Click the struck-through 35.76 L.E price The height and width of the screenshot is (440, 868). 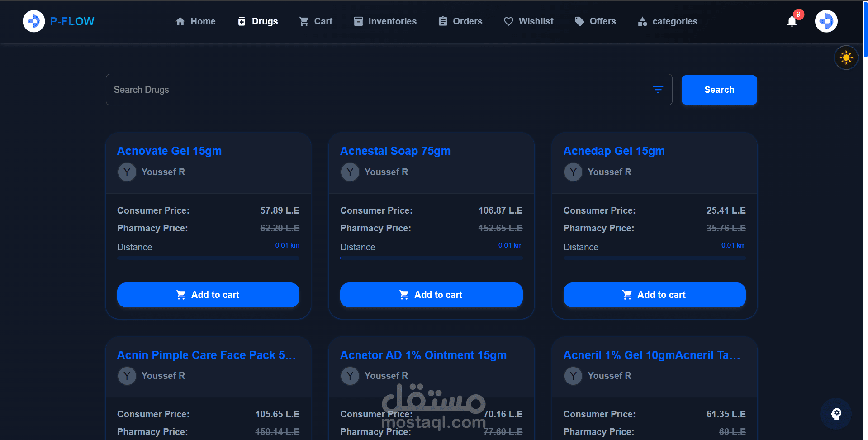tap(726, 228)
